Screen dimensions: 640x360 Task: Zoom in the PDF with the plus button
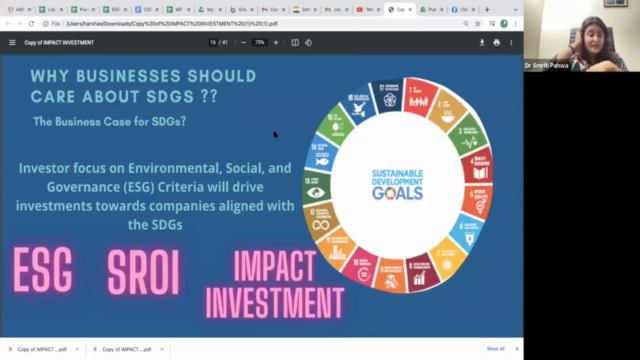[276, 42]
